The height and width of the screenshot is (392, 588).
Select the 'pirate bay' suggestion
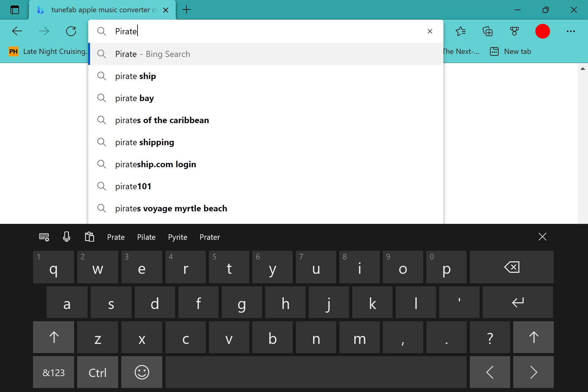(134, 98)
